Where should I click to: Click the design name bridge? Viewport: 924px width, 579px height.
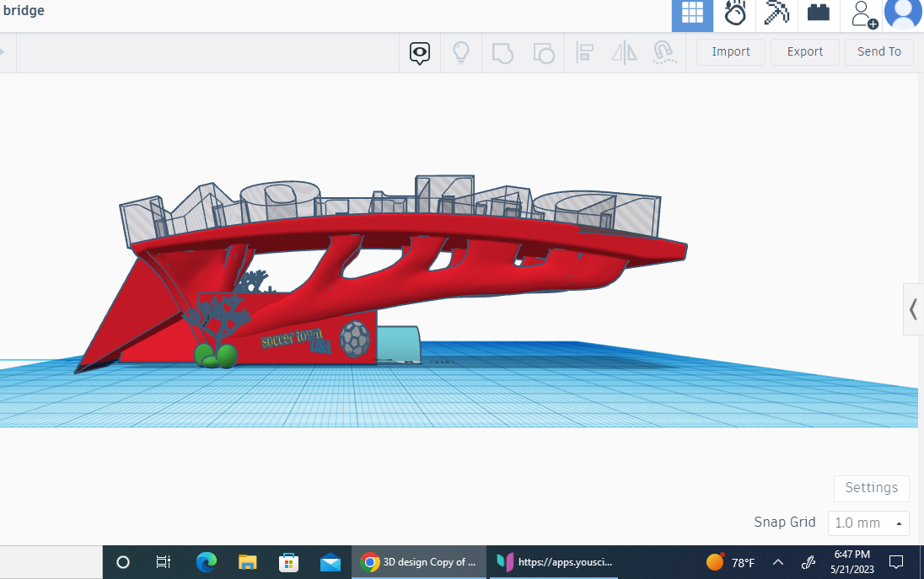pos(24,11)
